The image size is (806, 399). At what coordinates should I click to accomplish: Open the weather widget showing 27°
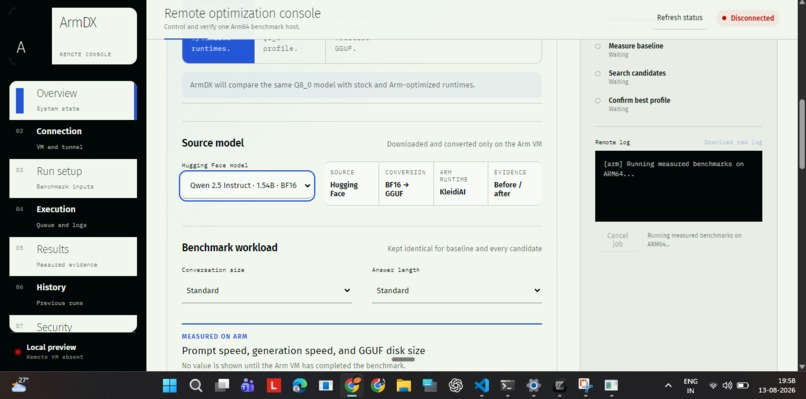[19, 385]
